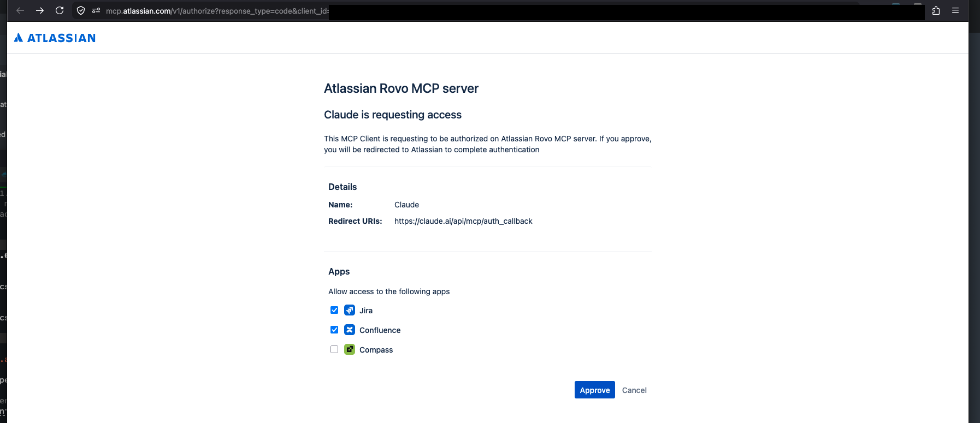Uncheck the Confluence access checkbox
The width and height of the screenshot is (980, 423).
[334, 330]
